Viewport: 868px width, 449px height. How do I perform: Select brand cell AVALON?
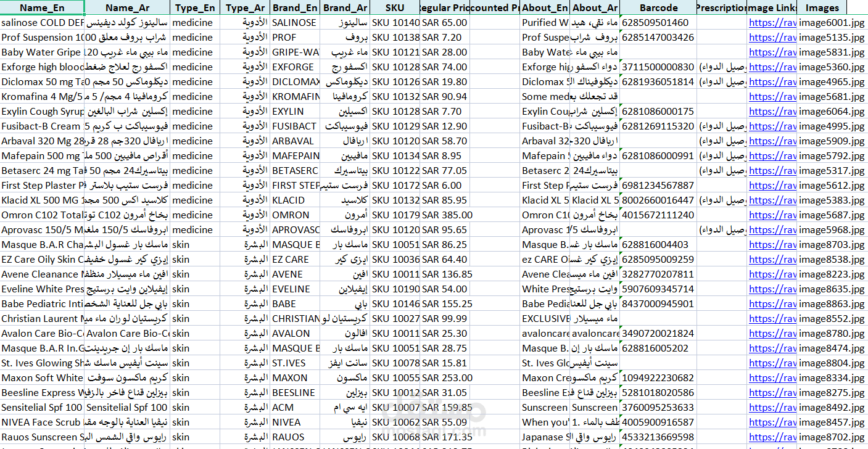pos(295,334)
